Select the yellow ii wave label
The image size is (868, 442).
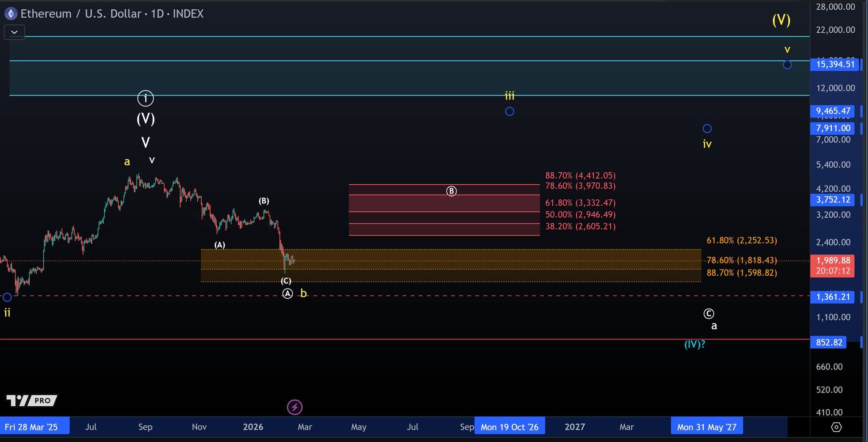tap(7, 313)
